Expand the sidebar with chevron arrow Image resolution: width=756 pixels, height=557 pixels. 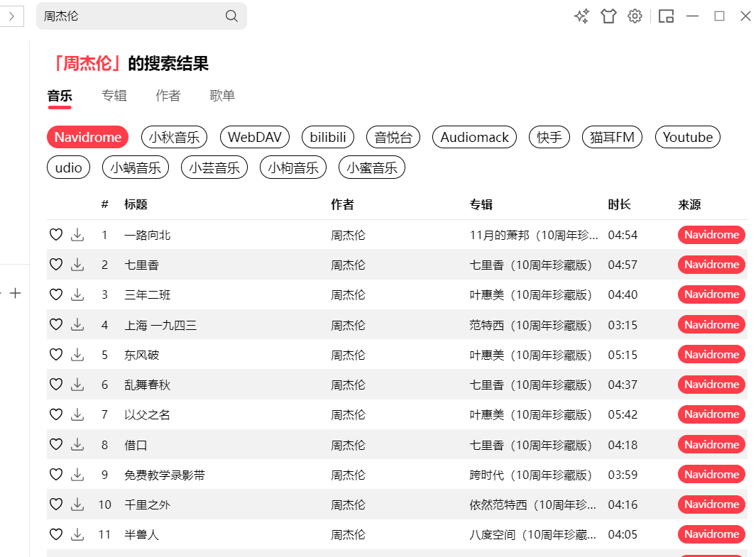(x=11, y=16)
